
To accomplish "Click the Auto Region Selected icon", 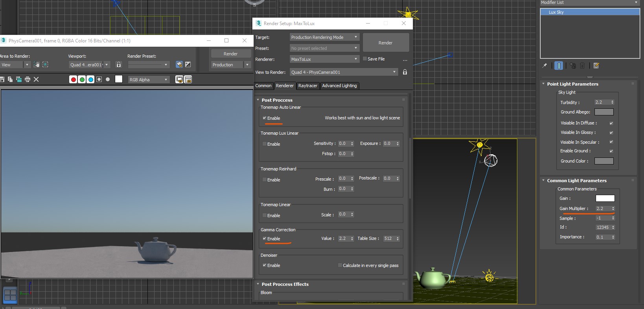I will 45,64.
